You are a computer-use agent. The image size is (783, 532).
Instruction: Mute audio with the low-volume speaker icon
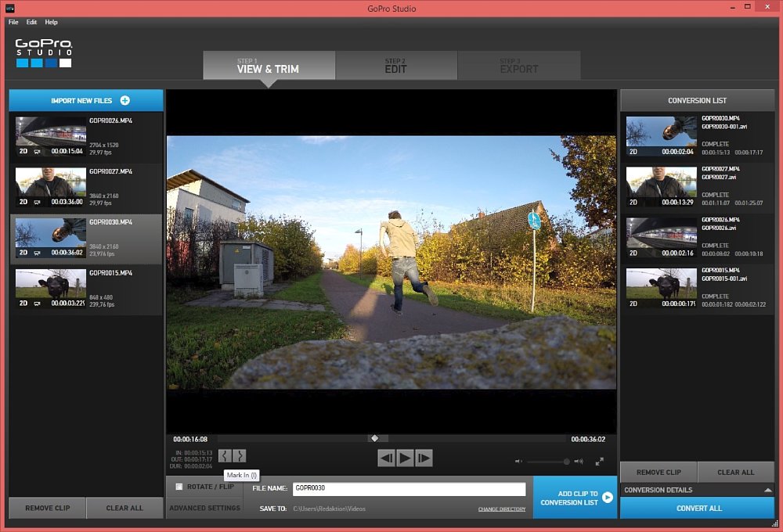[518, 462]
